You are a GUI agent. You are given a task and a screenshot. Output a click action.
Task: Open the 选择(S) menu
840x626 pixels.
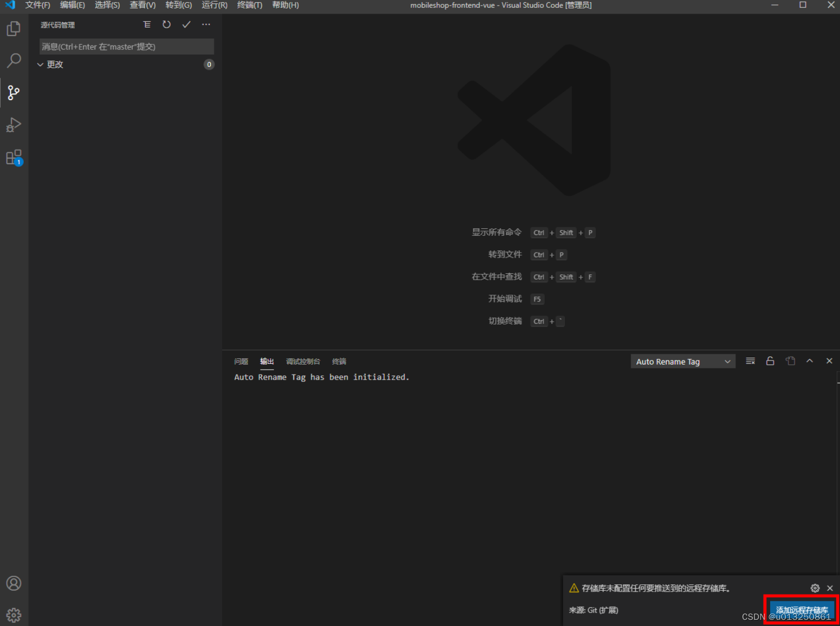click(107, 5)
